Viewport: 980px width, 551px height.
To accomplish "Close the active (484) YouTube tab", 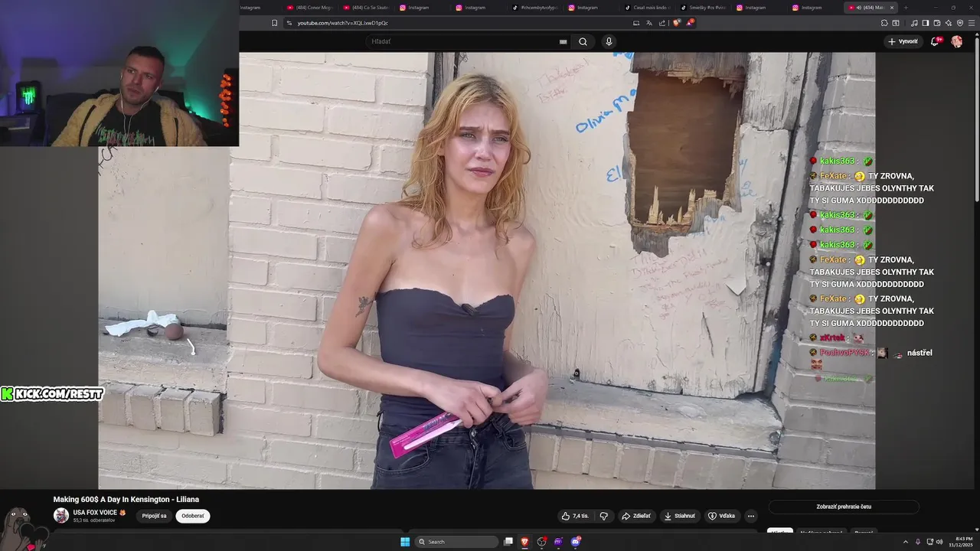I will pos(891,8).
